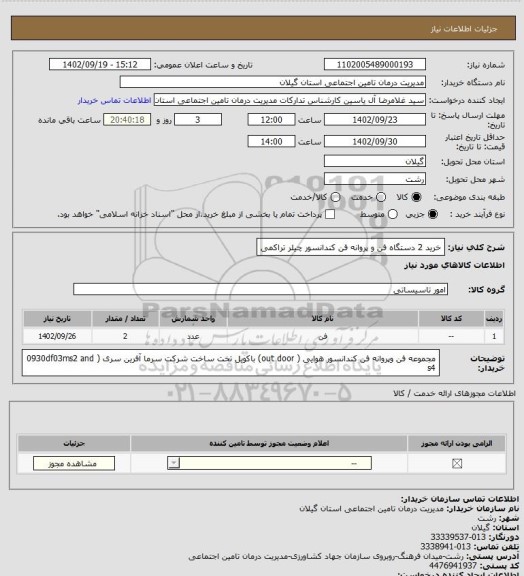Click the اطلاعات تماس سازمان خریدار heading

coord(460,499)
